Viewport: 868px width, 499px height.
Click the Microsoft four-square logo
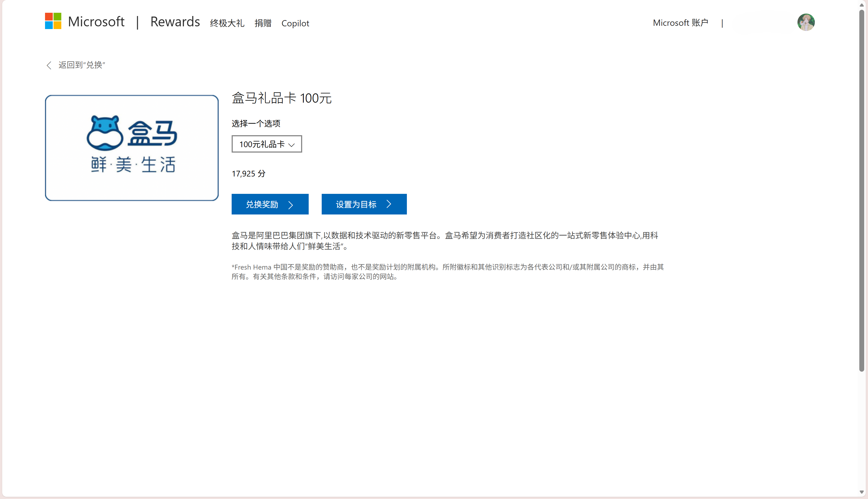(53, 21)
